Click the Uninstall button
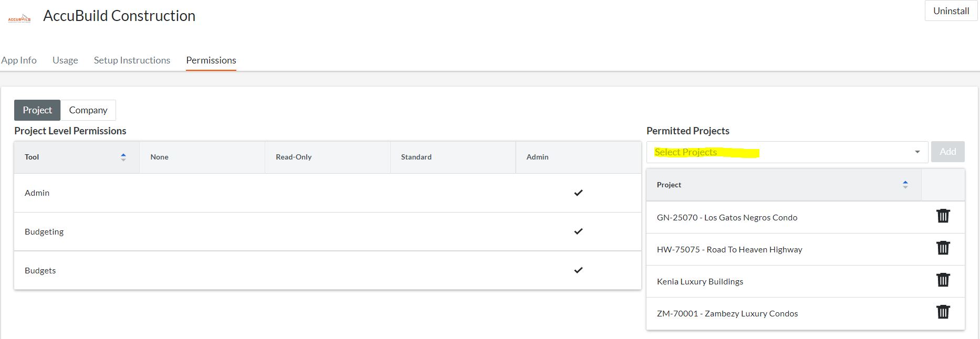This screenshot has height=339, width=980. (951, 11)
